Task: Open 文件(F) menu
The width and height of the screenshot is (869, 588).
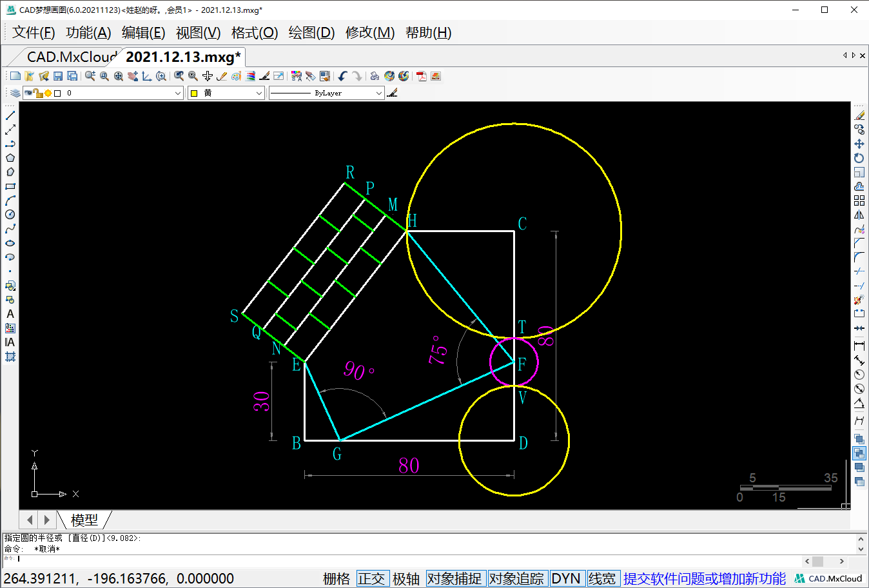Action: click(x=34, y=32)
